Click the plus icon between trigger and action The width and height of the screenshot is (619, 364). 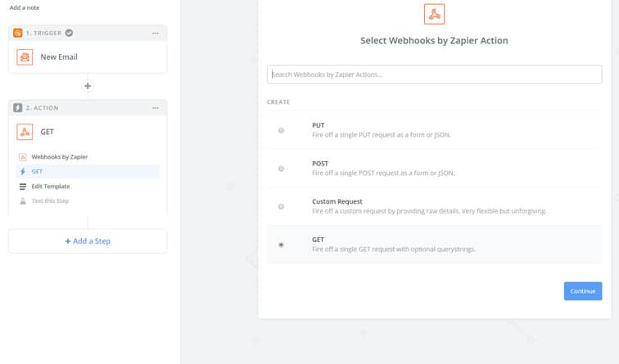(x=88, y=86)
